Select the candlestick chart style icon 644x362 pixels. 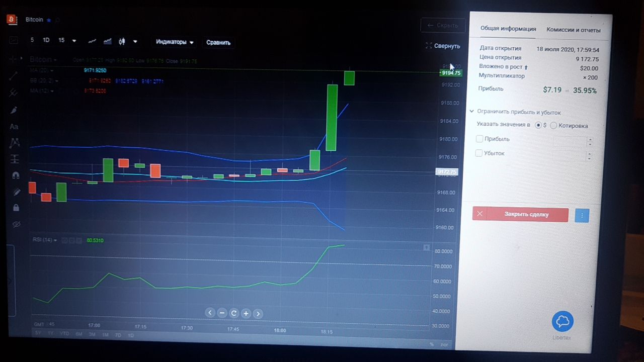pos(122,41)
